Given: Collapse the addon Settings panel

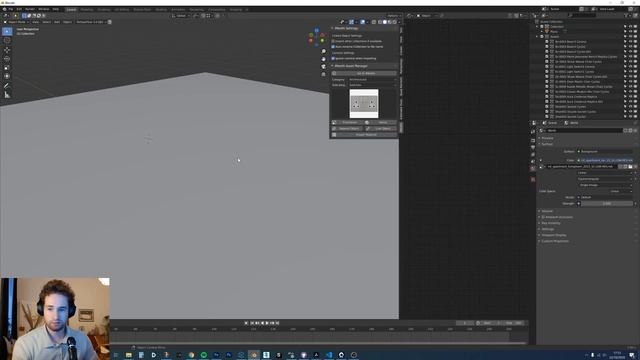Looking at the screenshot, I should tap(333, 28).
